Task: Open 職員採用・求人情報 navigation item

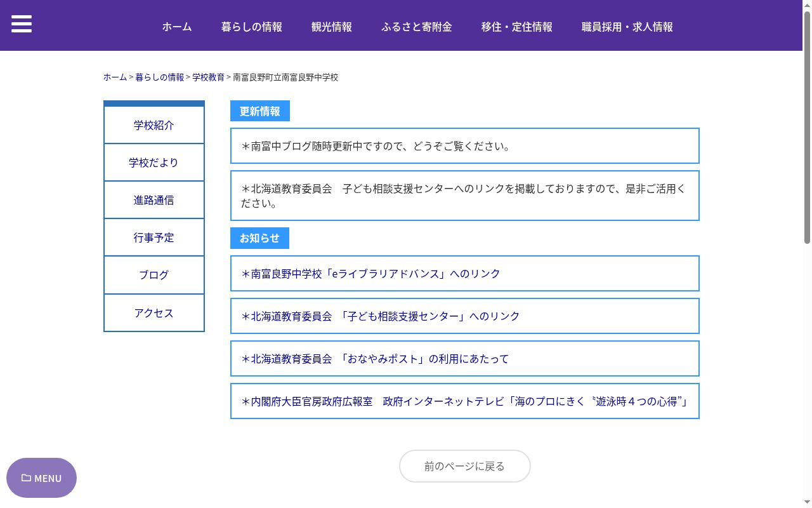Action: click(x=627, y=27)
